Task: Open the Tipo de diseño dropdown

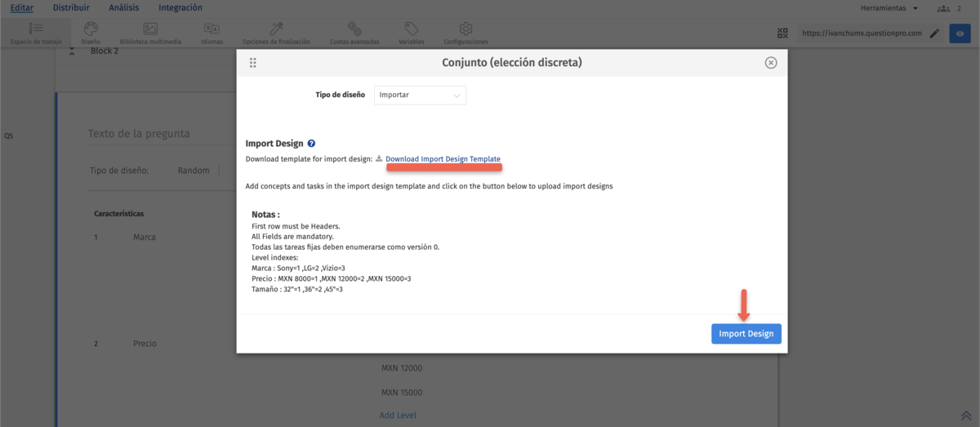Action: 420,95
